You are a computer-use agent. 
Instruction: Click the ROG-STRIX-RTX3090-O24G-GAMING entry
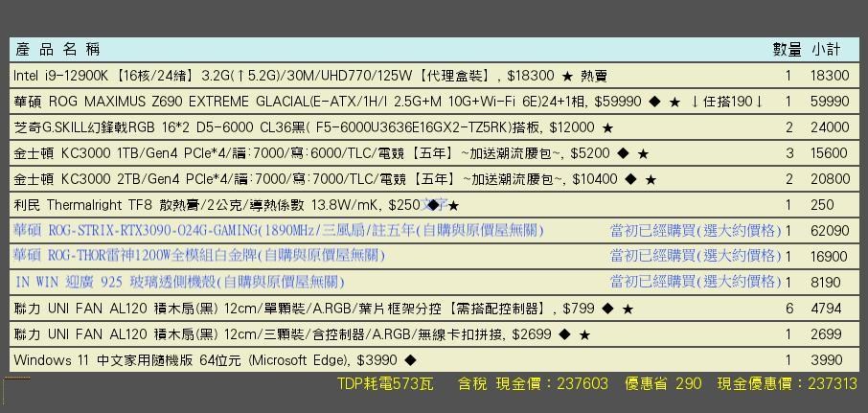click(x=435, y=230)
